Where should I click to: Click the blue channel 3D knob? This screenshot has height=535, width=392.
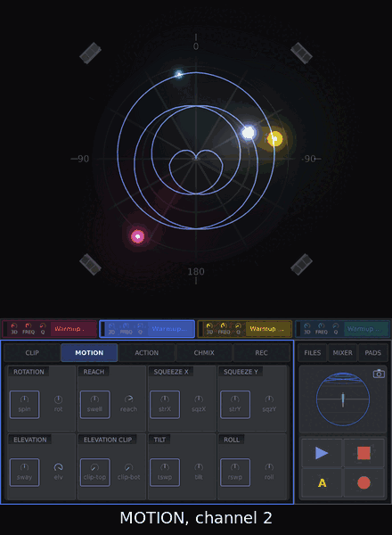click(x=111, y=328)
